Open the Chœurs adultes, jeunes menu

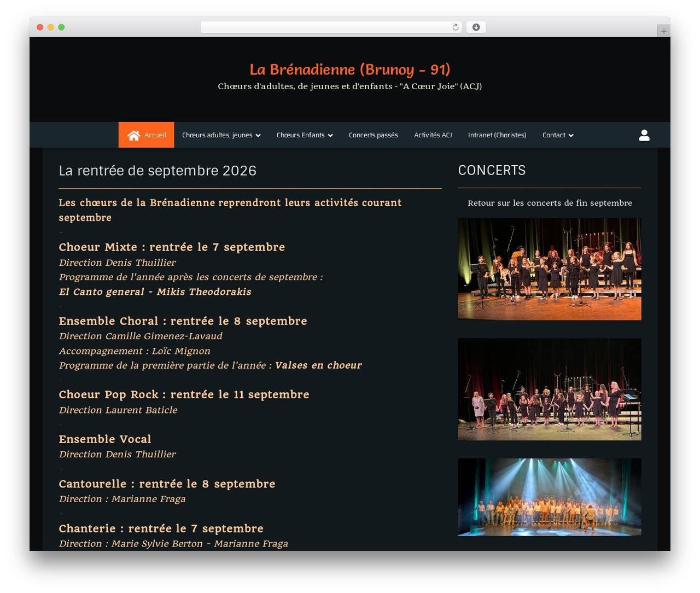(221, 135)
